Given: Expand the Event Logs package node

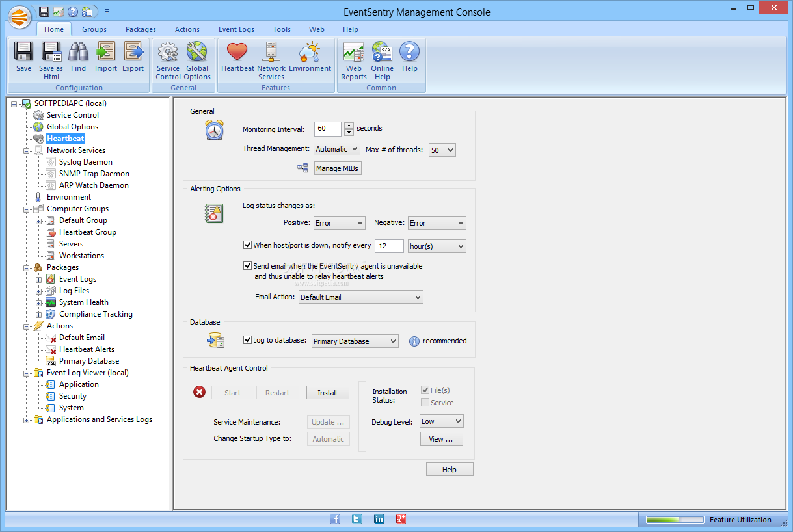Looking at the screenshot, I should (39, 279).
